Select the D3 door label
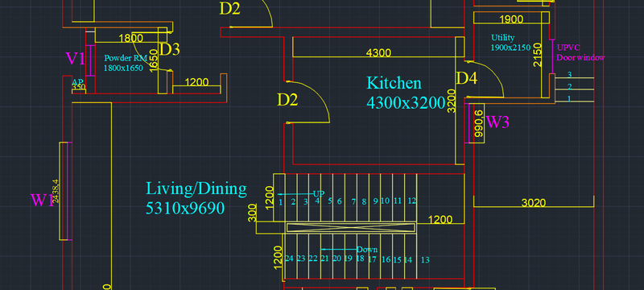This screenshot has height=290, width=644. pyautogui.click(x=169, y=49)
